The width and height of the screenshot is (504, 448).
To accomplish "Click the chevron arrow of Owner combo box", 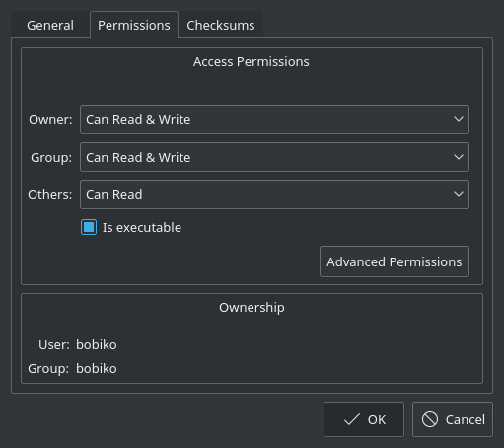I will [459, 119].
